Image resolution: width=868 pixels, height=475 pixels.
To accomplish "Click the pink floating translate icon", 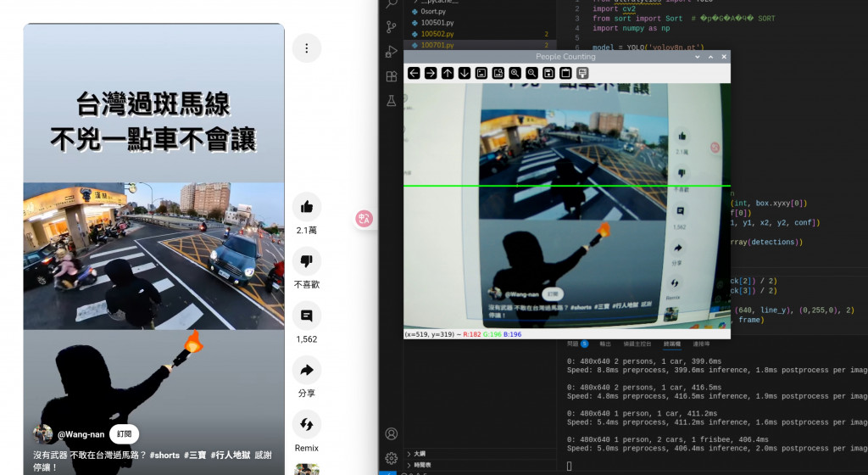I will 364,219.
